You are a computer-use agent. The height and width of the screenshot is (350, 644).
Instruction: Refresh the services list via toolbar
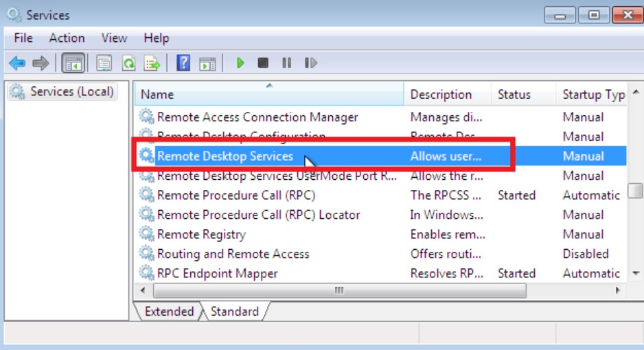pos(128,63)
